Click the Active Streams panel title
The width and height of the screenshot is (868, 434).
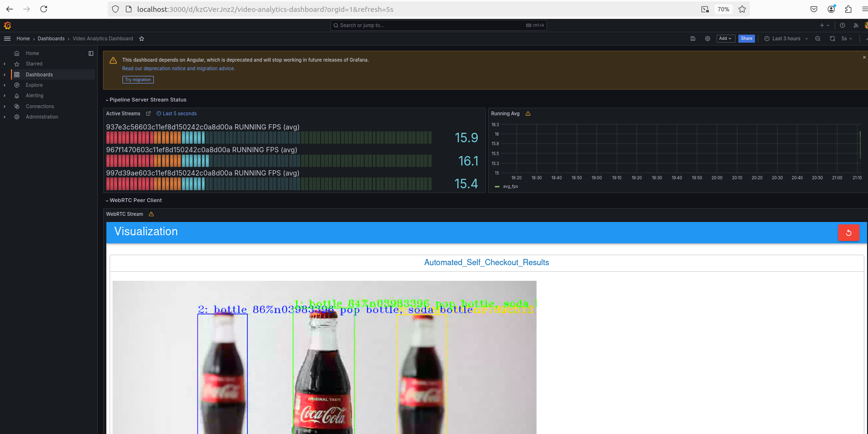(123, 114)
